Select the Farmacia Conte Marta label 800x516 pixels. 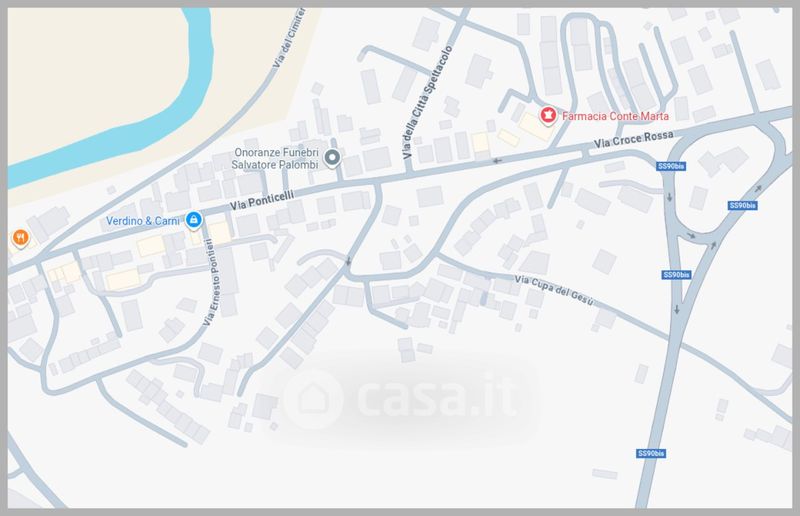[615, 116]
